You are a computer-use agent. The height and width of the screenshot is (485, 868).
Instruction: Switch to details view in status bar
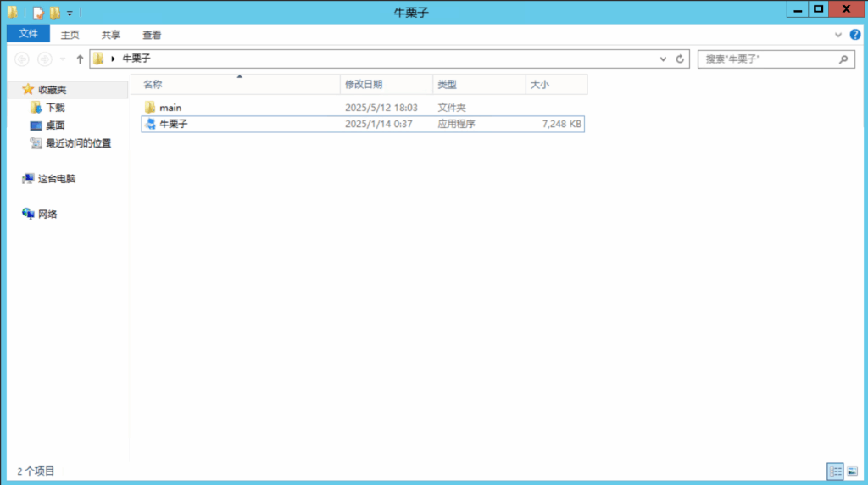(835, 471)
